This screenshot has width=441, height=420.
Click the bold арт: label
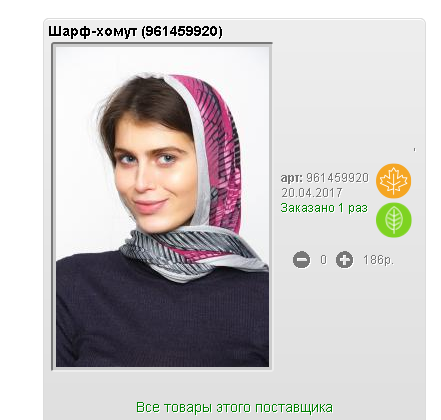pos(292,178)
